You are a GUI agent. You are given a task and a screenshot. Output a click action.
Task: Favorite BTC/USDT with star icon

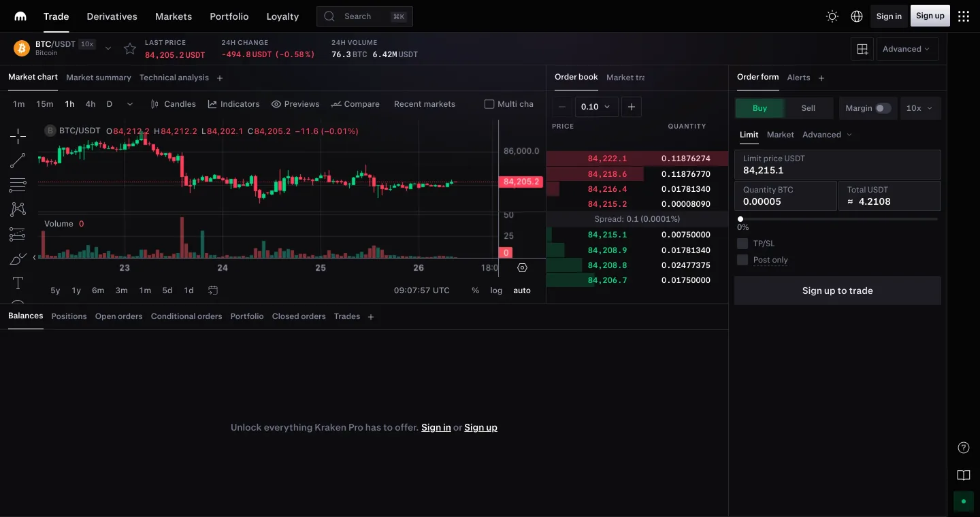click(130, 48)
